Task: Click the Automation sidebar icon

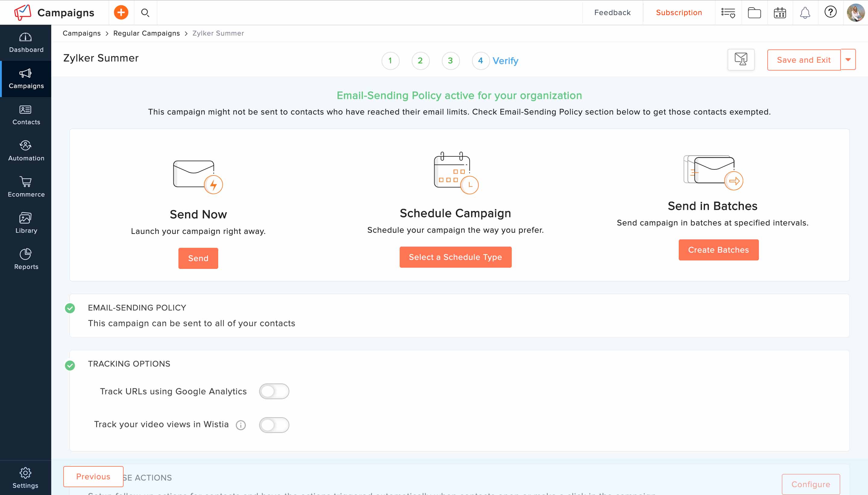Action: (26, 151)
